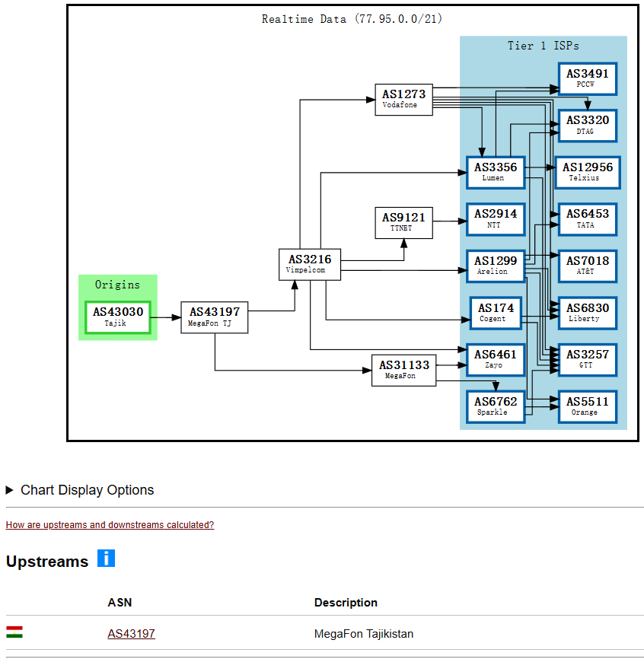Screen dimensions: 644x659
Task: Open the AS43197 link in the Upstreams table
Action: pyautogui.click(x=131, y=633)
